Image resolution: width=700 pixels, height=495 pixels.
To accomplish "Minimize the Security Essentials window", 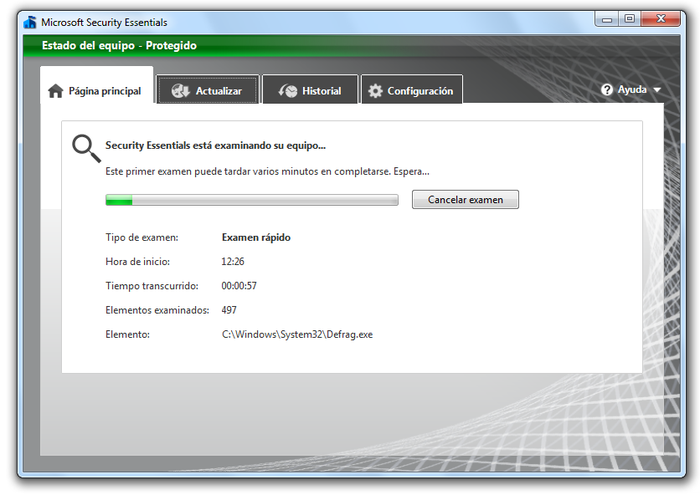I will pyautogui.click(x=607, y=19).
